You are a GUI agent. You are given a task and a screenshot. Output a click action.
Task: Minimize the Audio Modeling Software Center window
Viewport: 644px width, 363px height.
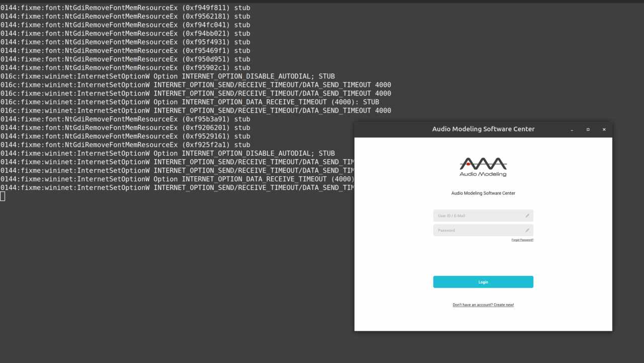(572, 129)
